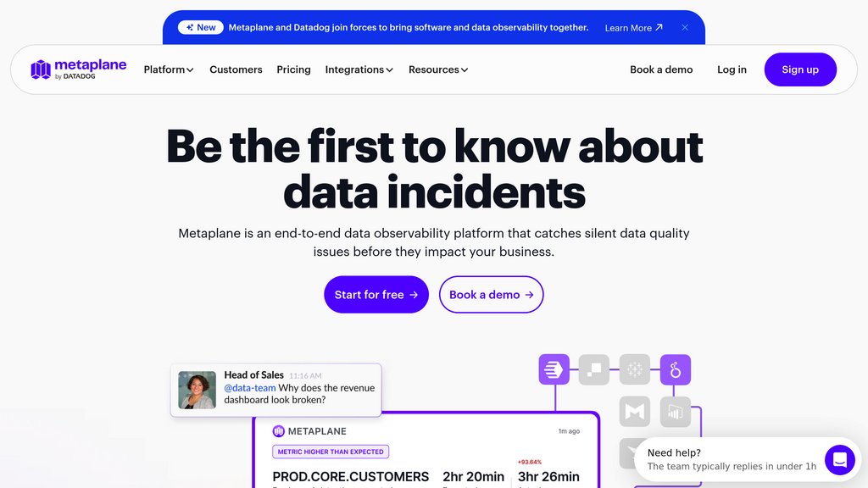Open the Customers page

coord(236,69)
